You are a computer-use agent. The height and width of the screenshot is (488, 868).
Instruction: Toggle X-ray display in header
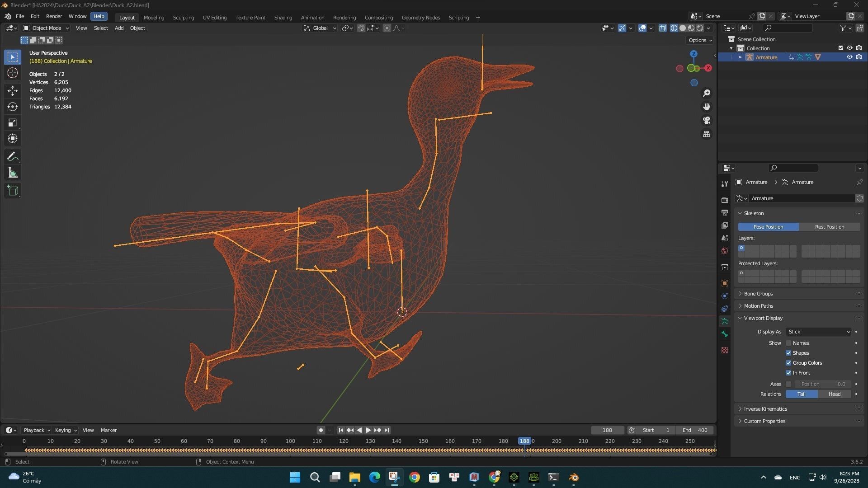click(x=662, y=28)
